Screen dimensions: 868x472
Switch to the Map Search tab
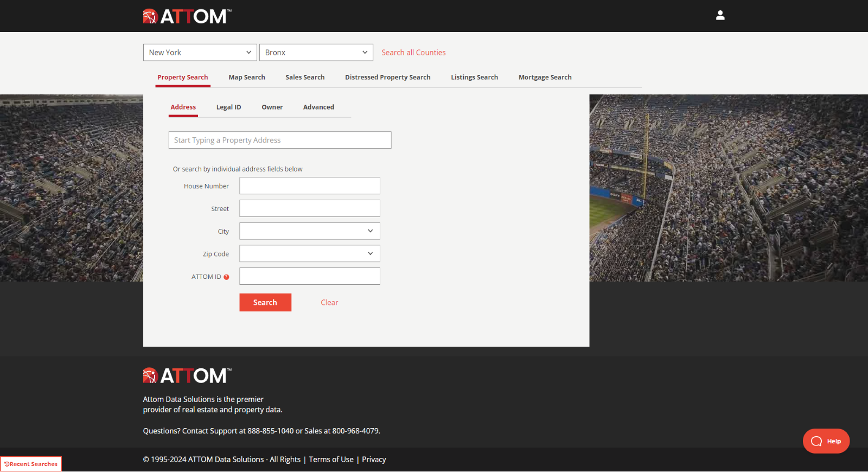coord(247,78)
